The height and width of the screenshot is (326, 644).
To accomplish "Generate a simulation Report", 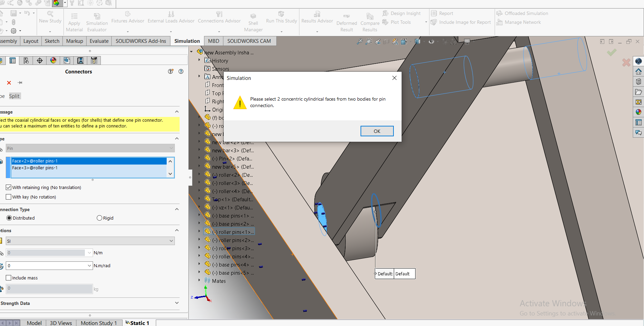I will [x=442, y=13].
